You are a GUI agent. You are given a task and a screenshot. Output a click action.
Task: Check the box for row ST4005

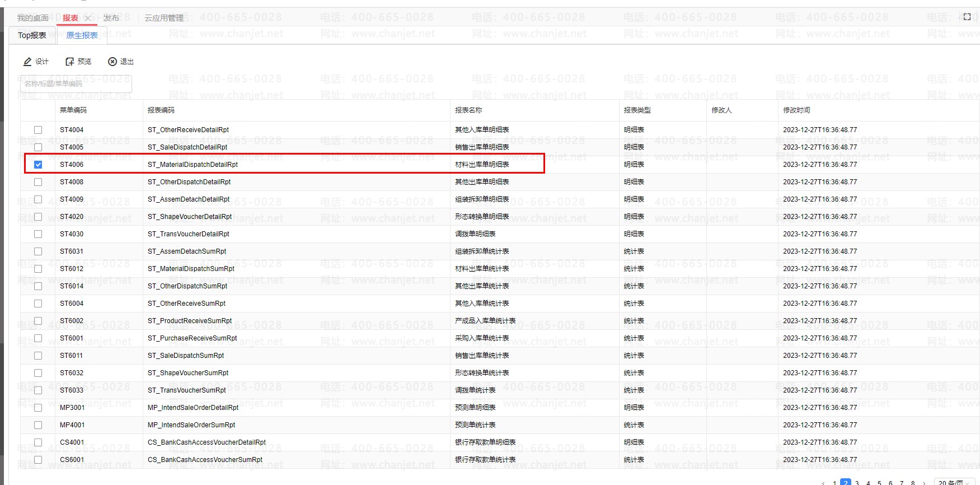coord(38,147)
